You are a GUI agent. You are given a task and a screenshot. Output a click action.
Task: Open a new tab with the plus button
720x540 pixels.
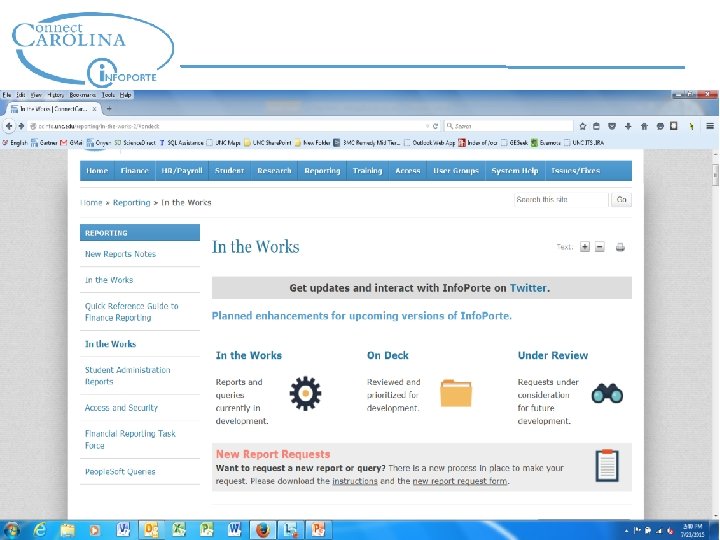(x=109, y=109)
